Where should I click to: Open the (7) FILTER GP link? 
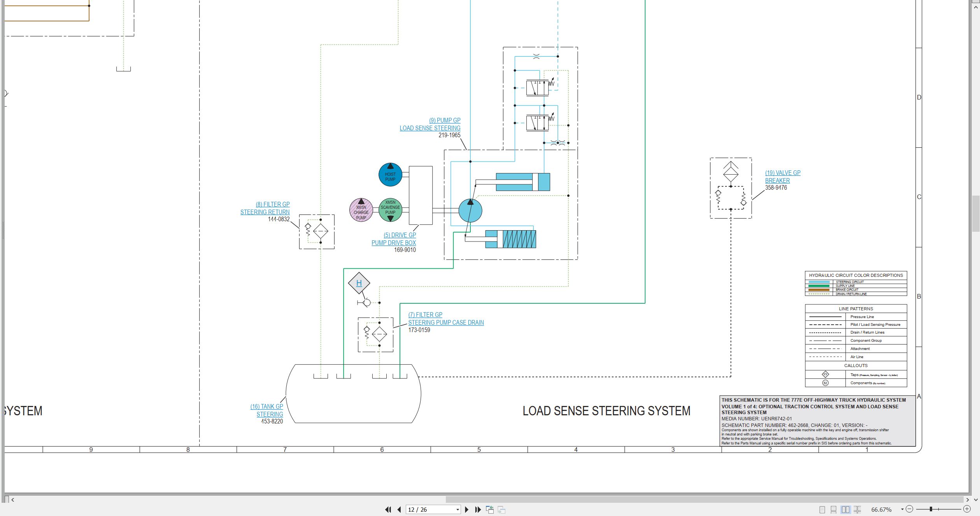click(x=425, y=315)
